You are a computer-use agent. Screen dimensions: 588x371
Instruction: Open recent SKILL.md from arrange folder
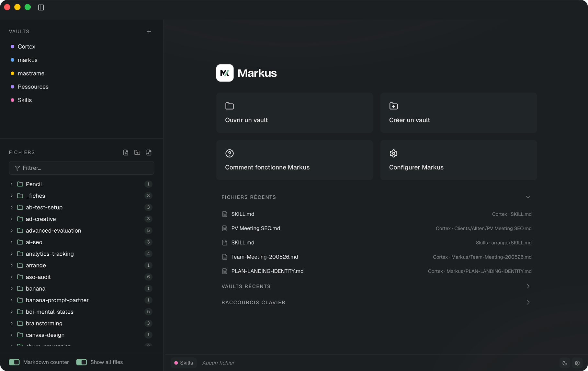pyautogui.click(x=377, y=243)
